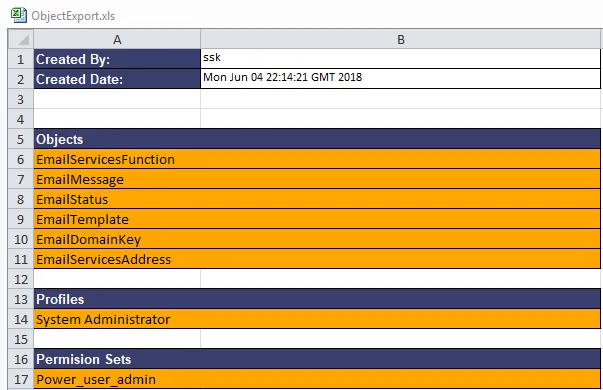Viewport: 603px width, 390px height.
Task: Select row 2 header
Action: [21, 79]
